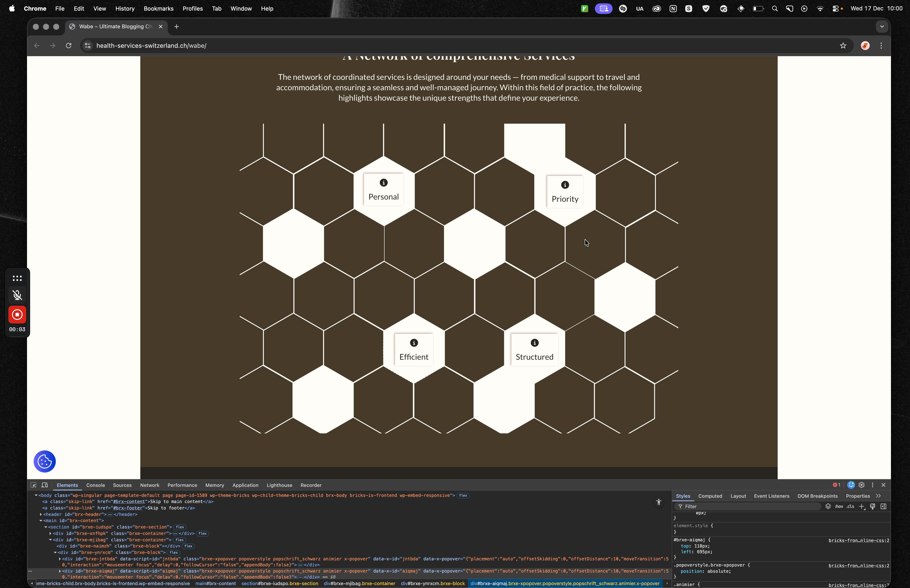910x588 pixels.
Task: Click the info icon above Personal
Action: coord(384,183)
